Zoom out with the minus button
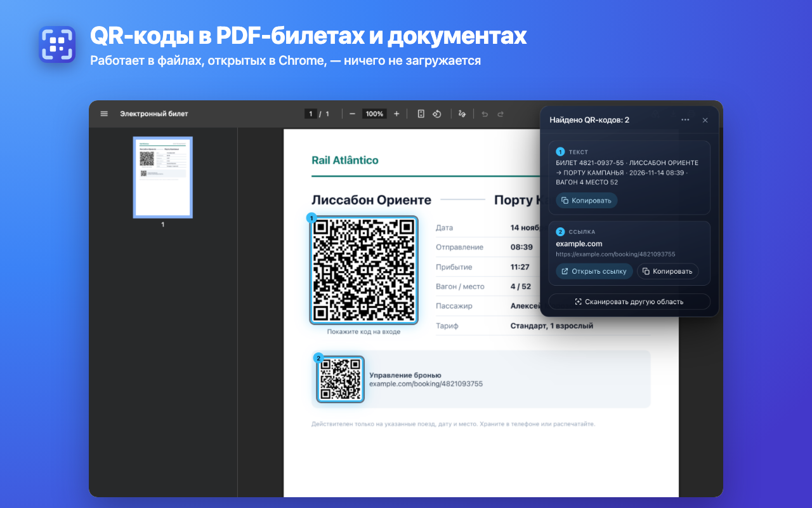Viewport: 812px width, 508px height. pyautogui.click(x=352, y=114)
